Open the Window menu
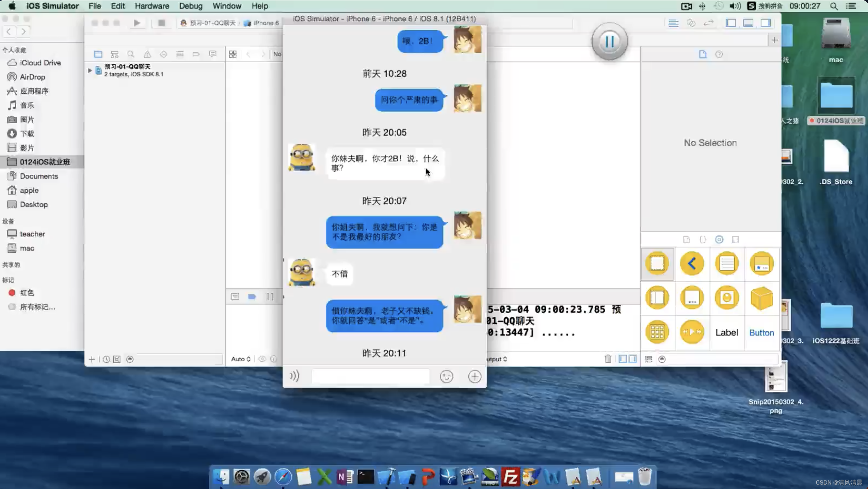Viewport: 868px width, 489px height. coord(227,6)
